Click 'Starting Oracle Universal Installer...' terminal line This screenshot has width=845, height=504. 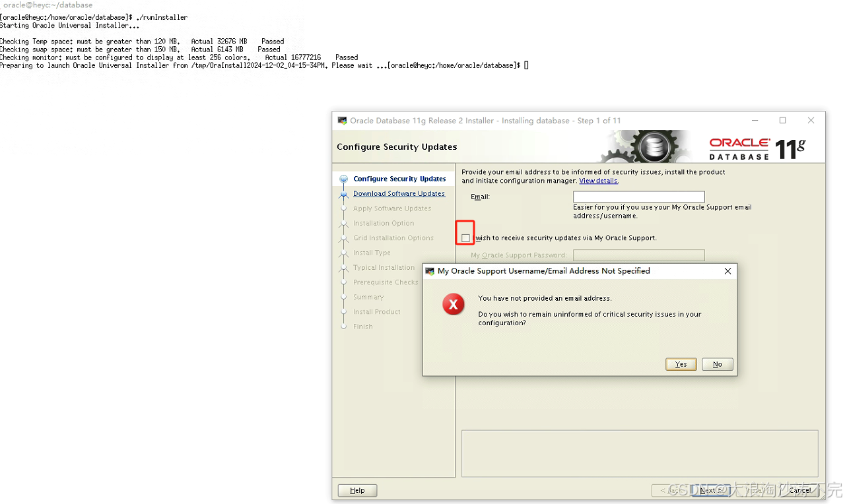[x=70, y=26]
